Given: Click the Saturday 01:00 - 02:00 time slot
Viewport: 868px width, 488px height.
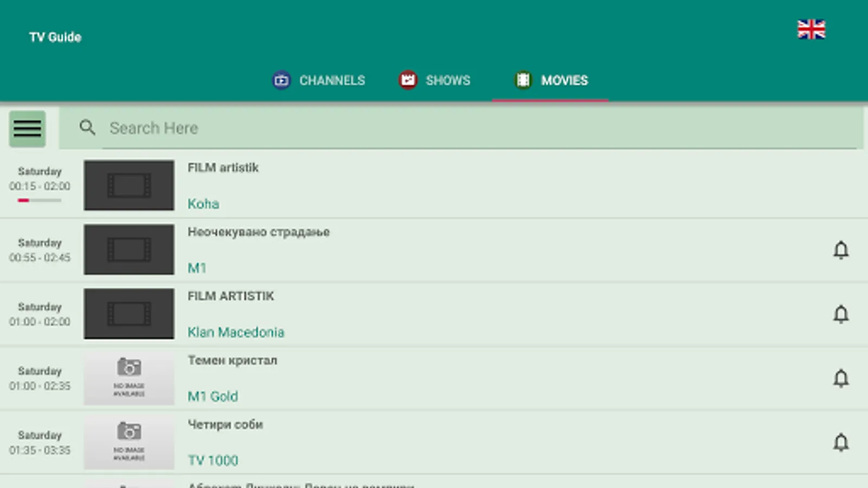Looking at the screenshot, I should [40, 314].
